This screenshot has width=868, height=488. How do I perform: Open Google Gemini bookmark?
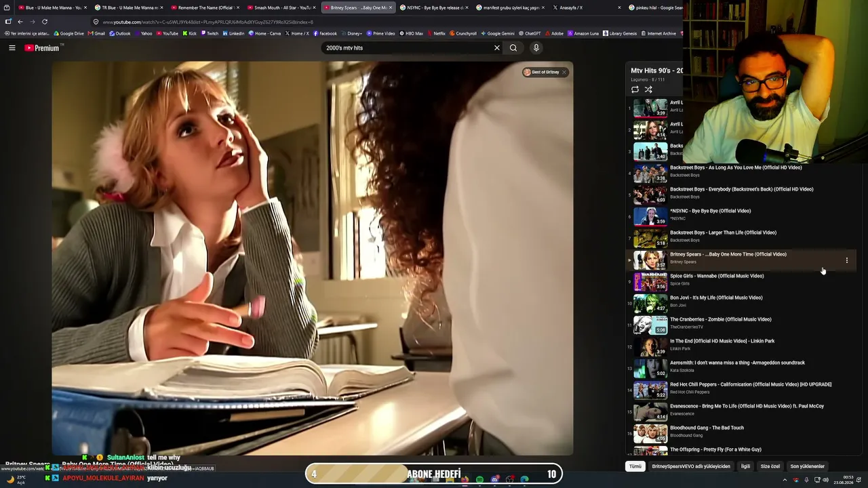click(x=498, y=33)
